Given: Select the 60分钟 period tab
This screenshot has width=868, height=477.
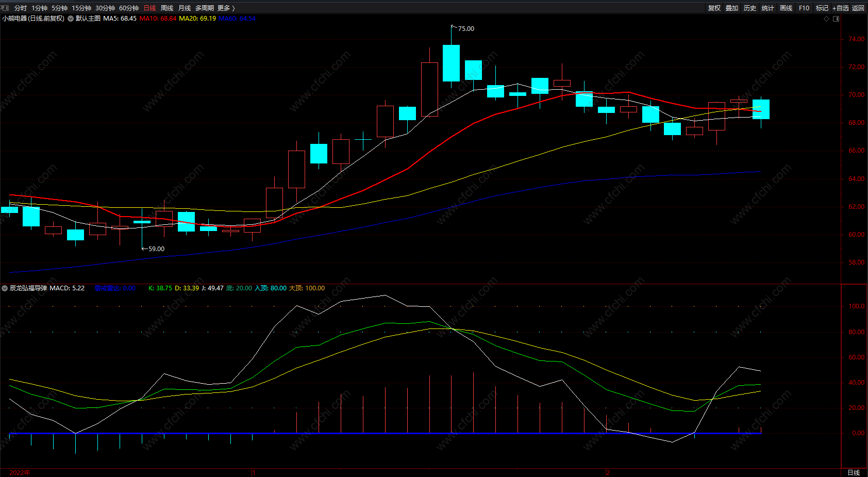Looking at the screenshot, I should (x=129, y=8).
